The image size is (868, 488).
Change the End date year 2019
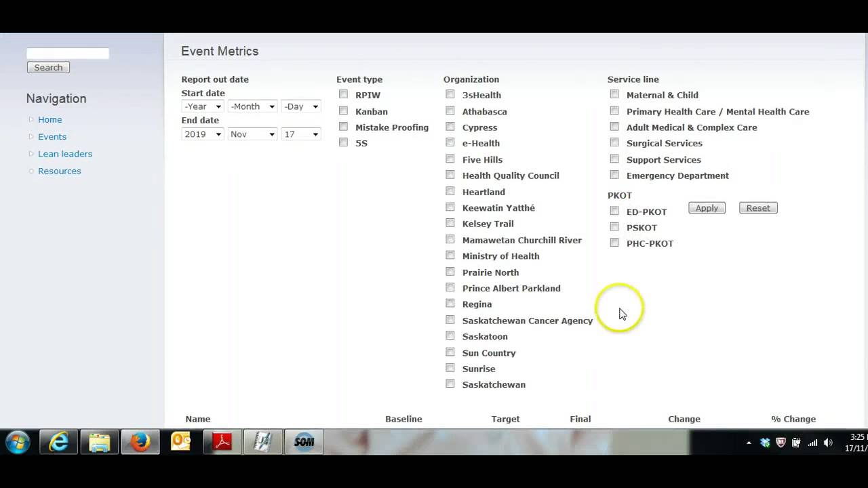tap(203, 134)
